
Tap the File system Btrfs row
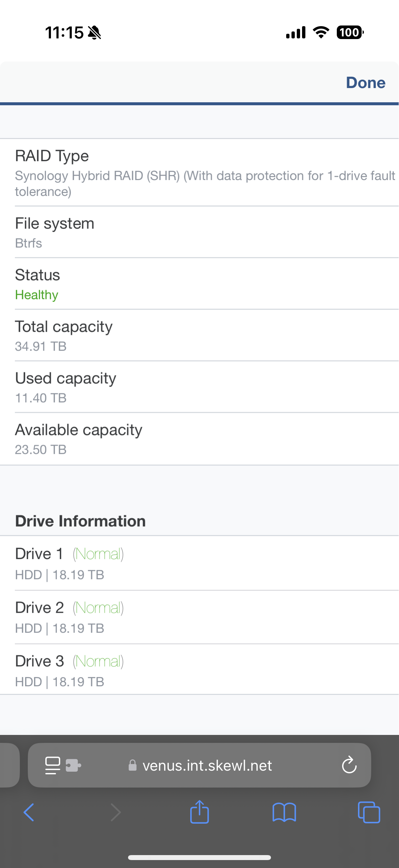coord(199,232)
